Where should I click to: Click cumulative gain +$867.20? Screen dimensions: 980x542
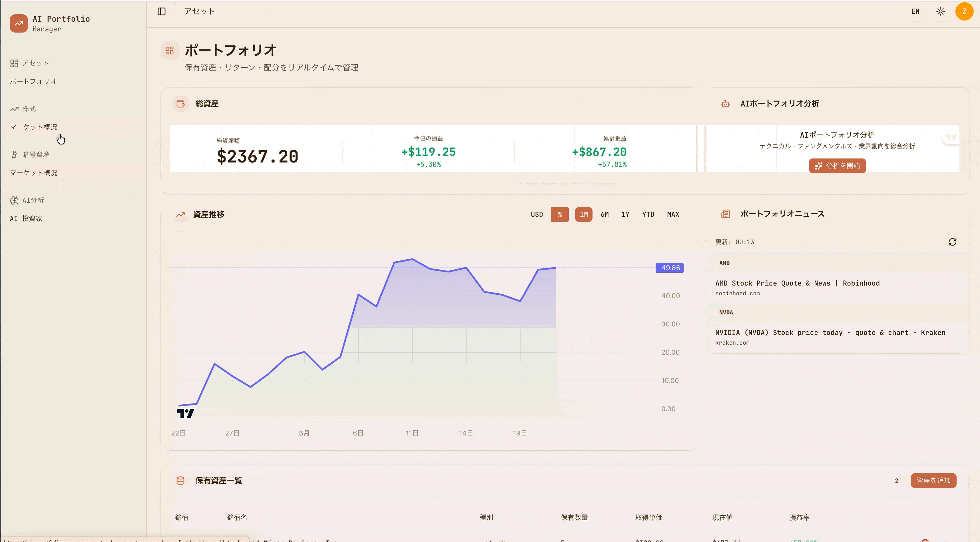tap(599, 152)
